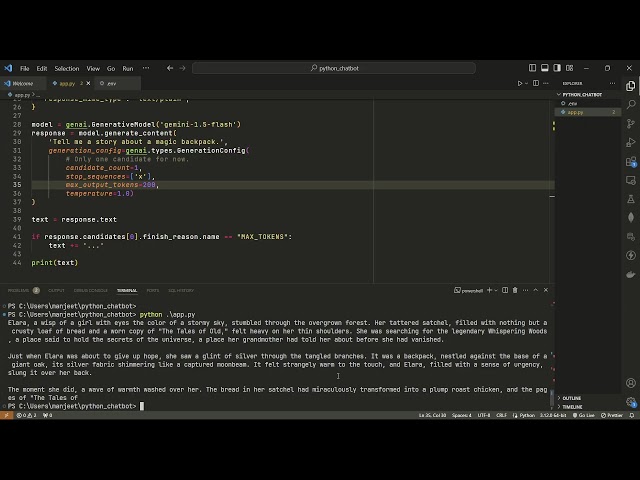Open the Remote Explorer icon

coord(631,180)
